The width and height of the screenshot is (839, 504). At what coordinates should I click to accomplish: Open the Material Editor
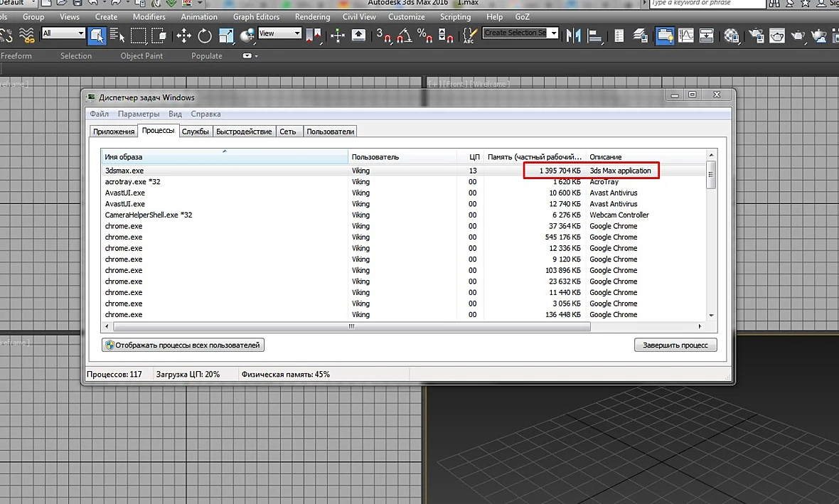tap(732, 36)
